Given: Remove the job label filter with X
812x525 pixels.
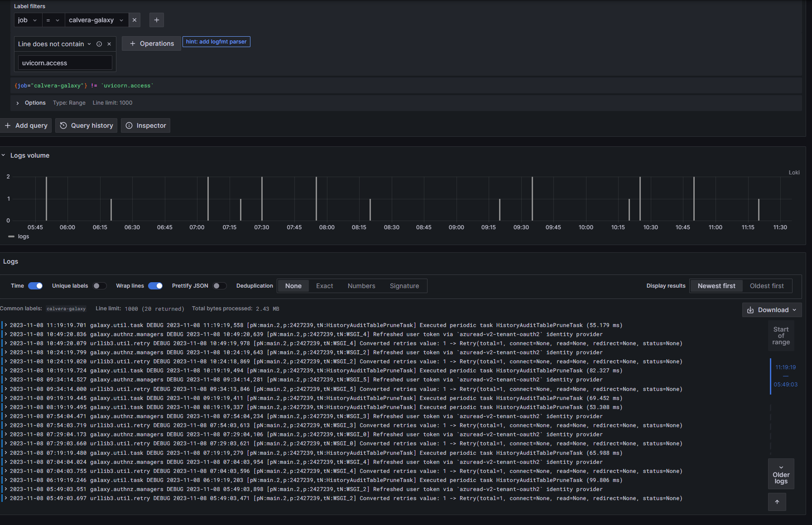Looking at the screenshot, I should click(134, 20).
